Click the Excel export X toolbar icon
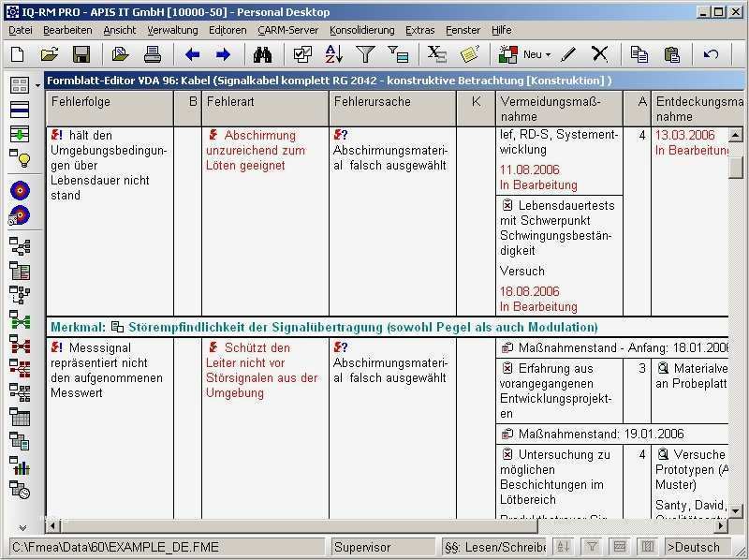Image resolution: width=749 pixels, height=560 pixels. (x=437, y=54)
